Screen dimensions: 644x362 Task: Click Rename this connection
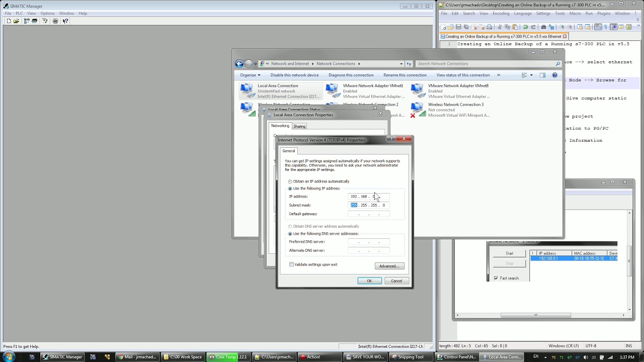point(405,75)
